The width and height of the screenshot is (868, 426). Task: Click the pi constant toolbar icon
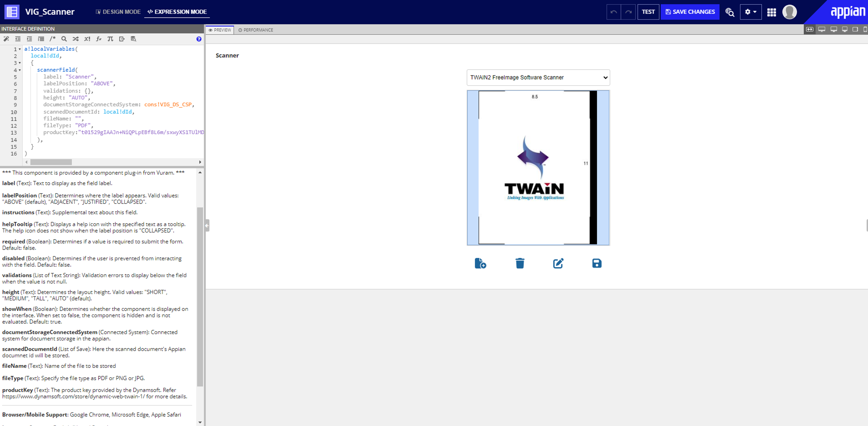[110, 39]
